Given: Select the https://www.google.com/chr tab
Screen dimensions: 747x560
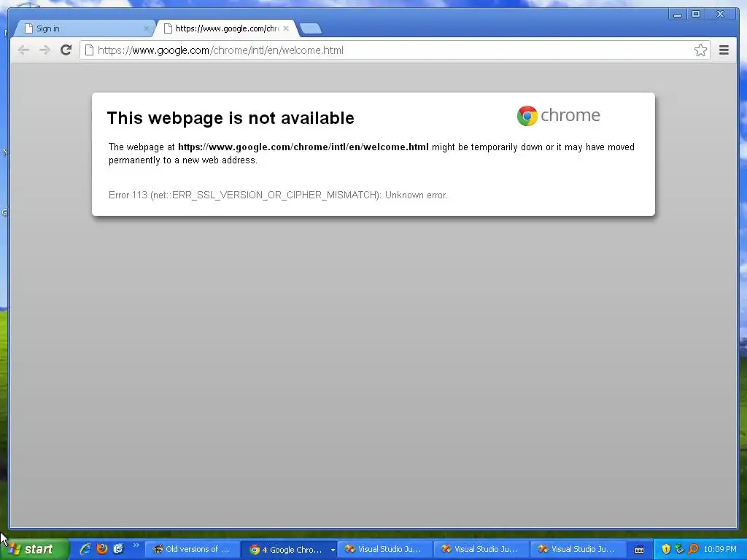Looking at the screenshot, I should point(228,28).
